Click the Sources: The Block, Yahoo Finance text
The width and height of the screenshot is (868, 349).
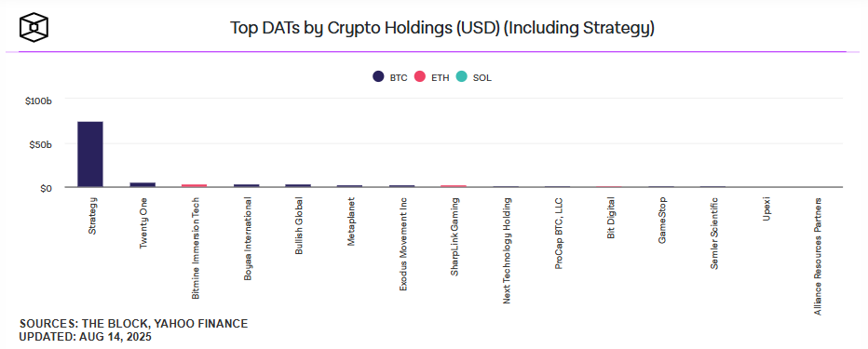pyautogui.click(x=133, y=324)
